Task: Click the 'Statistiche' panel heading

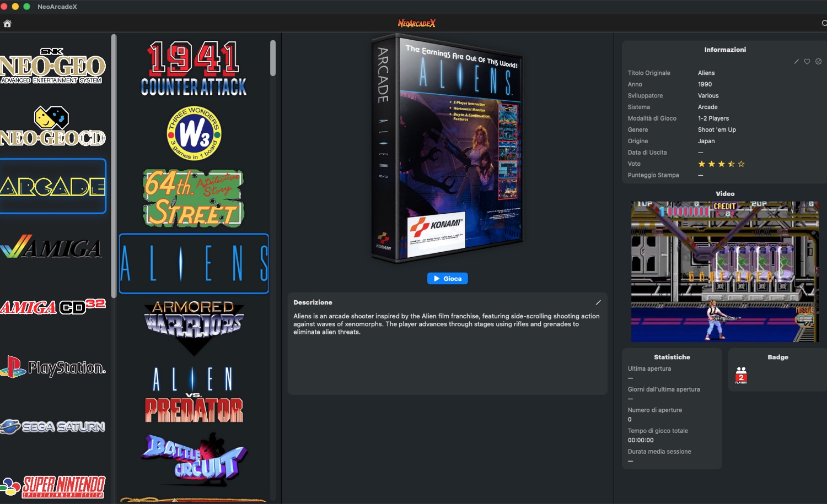Action: tap(672, 357)
